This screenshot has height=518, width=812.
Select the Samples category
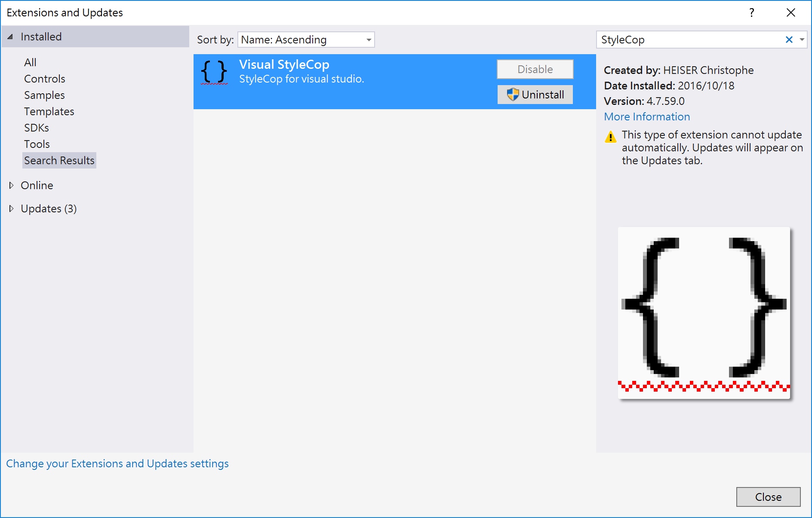click(x=44, y=95)
